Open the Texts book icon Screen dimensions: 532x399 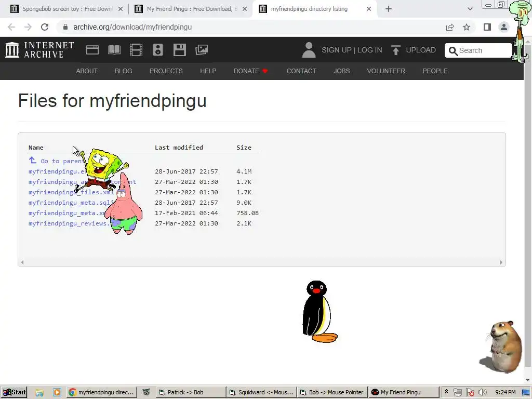[114, 50]
